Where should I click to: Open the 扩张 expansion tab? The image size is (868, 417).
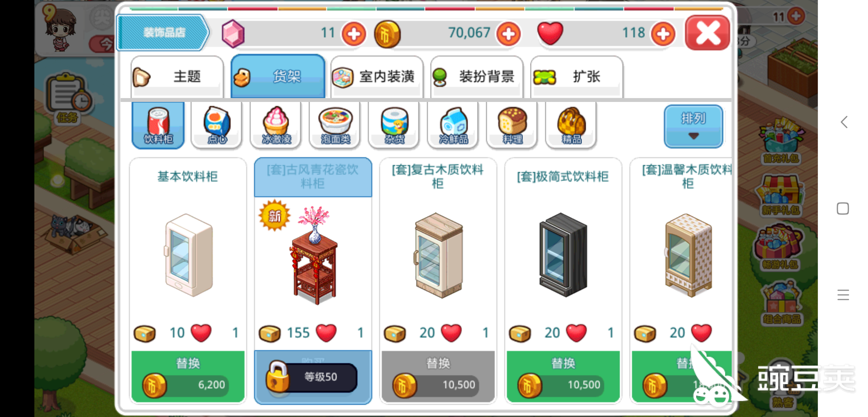pyautogui.click(x=577, y=76)
